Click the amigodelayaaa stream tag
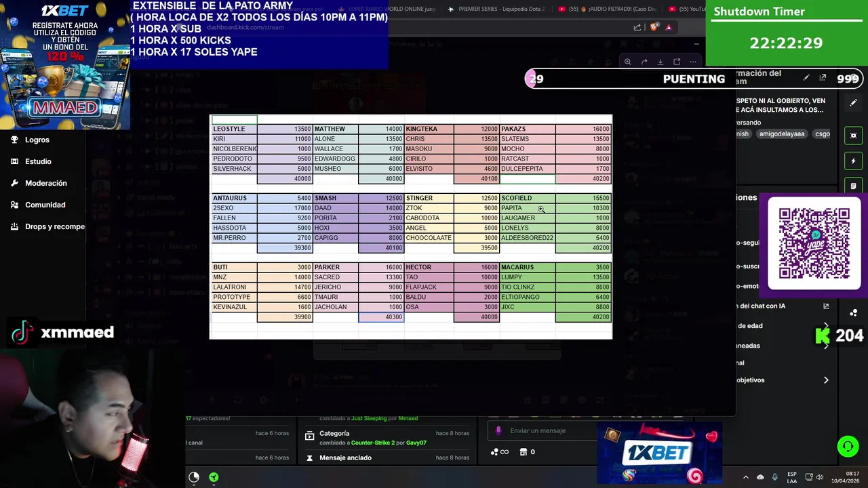Image resolution: width=868 pixels, height=488 pixels. point(782,134)
